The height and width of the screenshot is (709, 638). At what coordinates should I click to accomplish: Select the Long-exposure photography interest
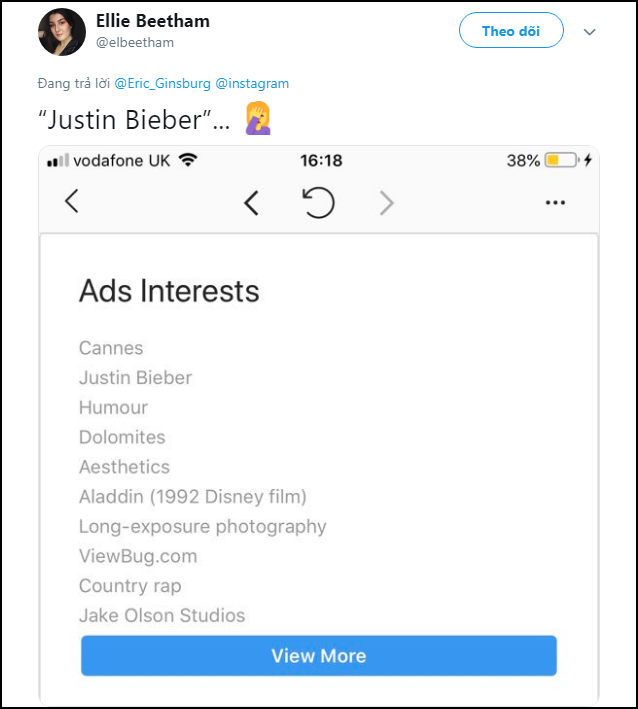point(203,526)
